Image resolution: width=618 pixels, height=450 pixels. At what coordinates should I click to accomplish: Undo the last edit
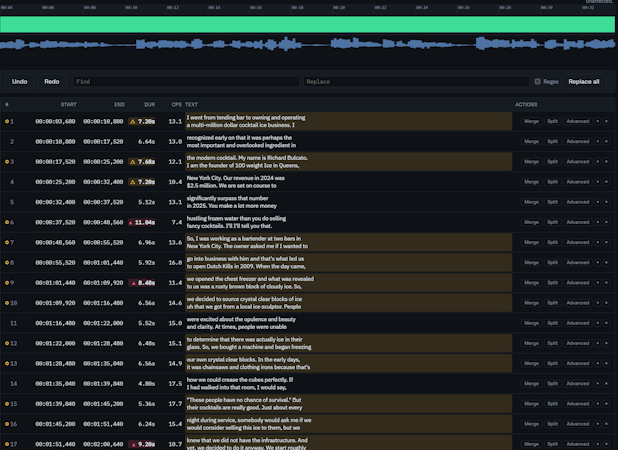coord(20,82)
